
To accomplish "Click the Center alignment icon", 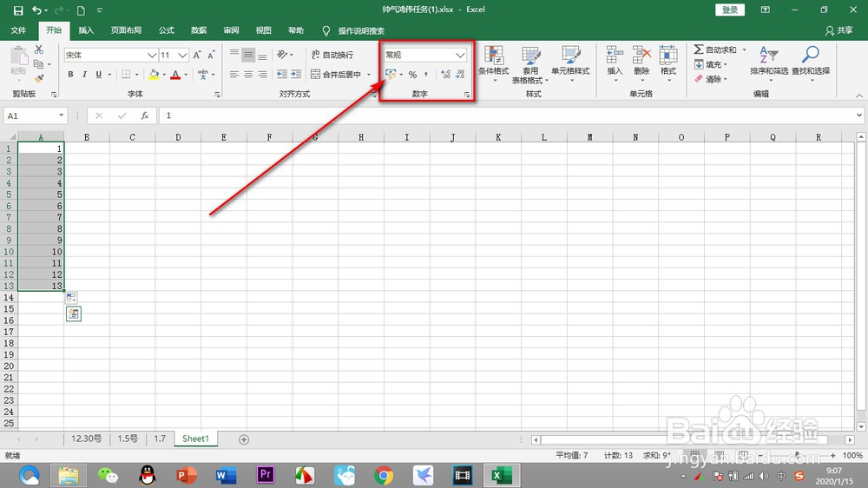I will tap(248, 74).
